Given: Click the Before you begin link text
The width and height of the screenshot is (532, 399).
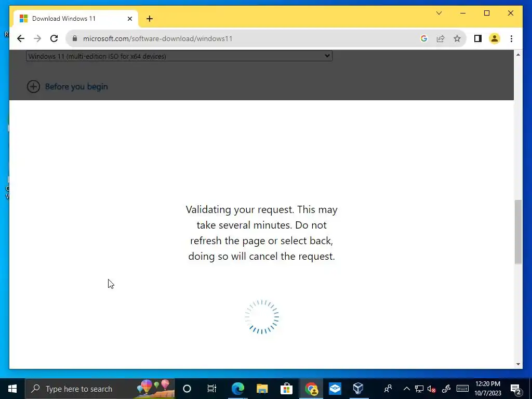Looking at the screenshot, I should [76, 87].
